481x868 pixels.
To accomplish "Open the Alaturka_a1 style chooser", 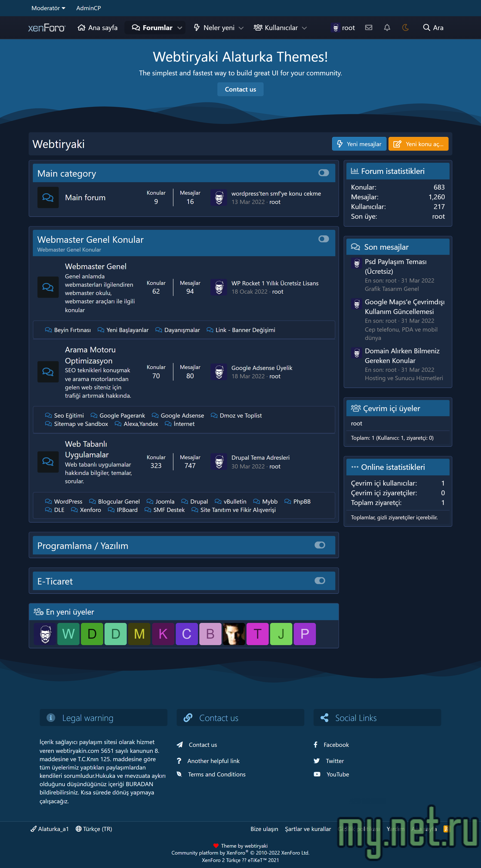I will 50,829.
